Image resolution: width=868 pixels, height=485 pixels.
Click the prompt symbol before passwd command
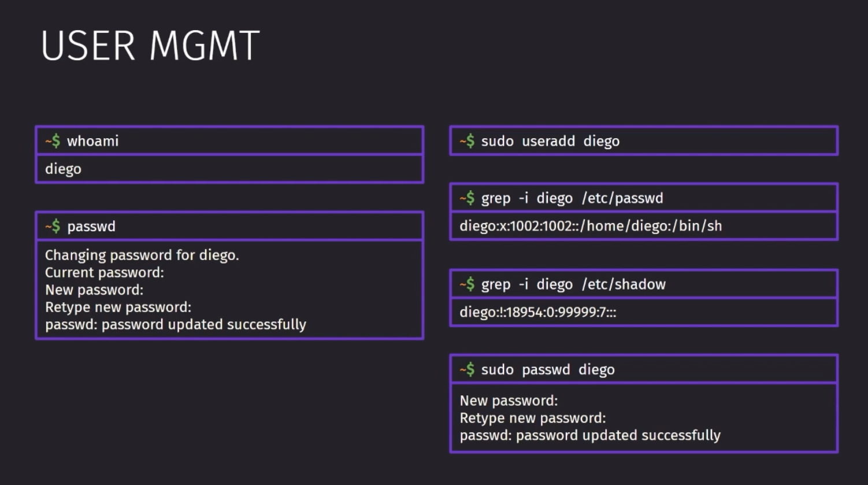(x=53, y=226)
